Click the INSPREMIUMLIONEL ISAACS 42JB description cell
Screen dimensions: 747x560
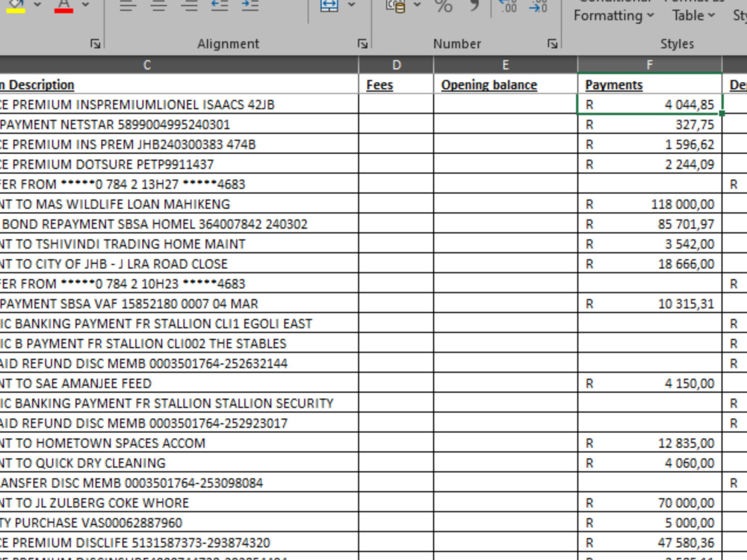(x=179, y=105)
